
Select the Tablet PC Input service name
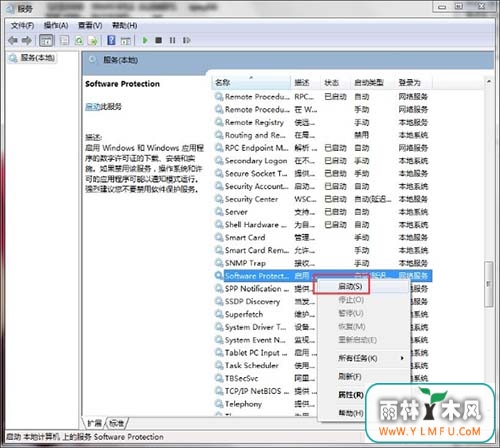tap(256, 352)
